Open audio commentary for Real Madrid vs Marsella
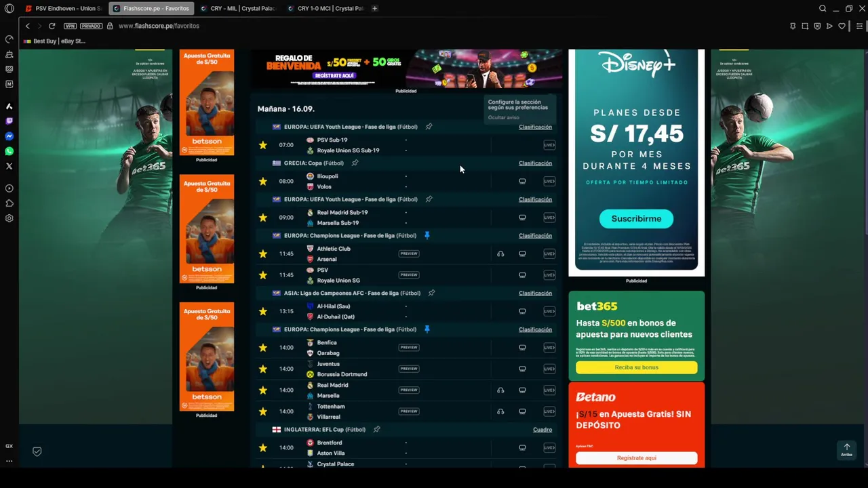The height and width of the screenshot is (488, 868). coord(500,390)
